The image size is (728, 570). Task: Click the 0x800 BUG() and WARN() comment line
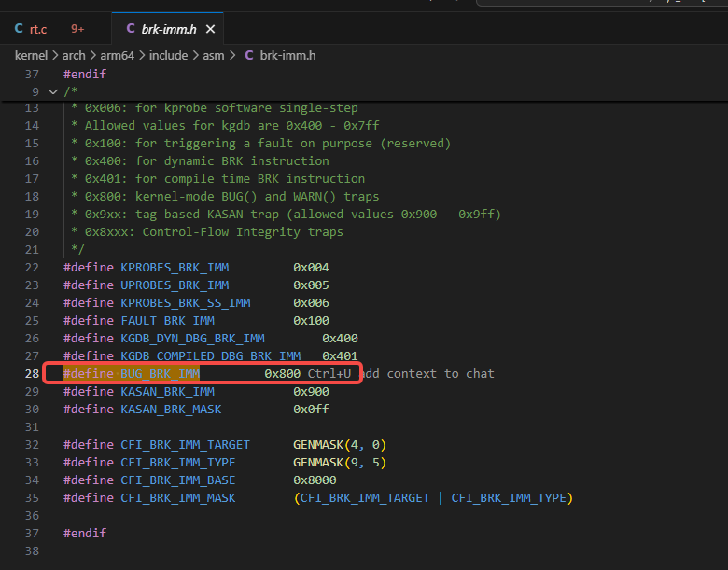coord(225,196)
